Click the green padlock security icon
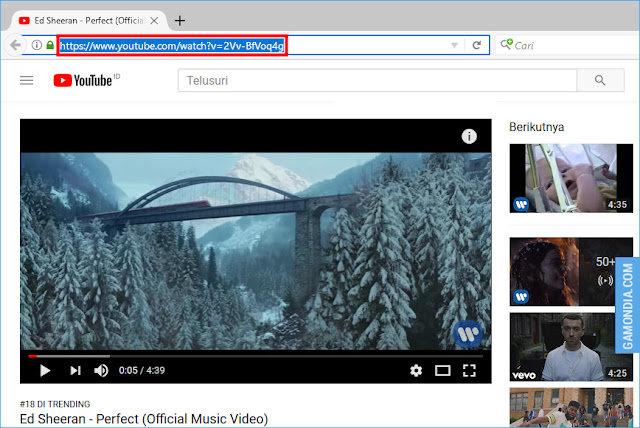 pos(50,45)
